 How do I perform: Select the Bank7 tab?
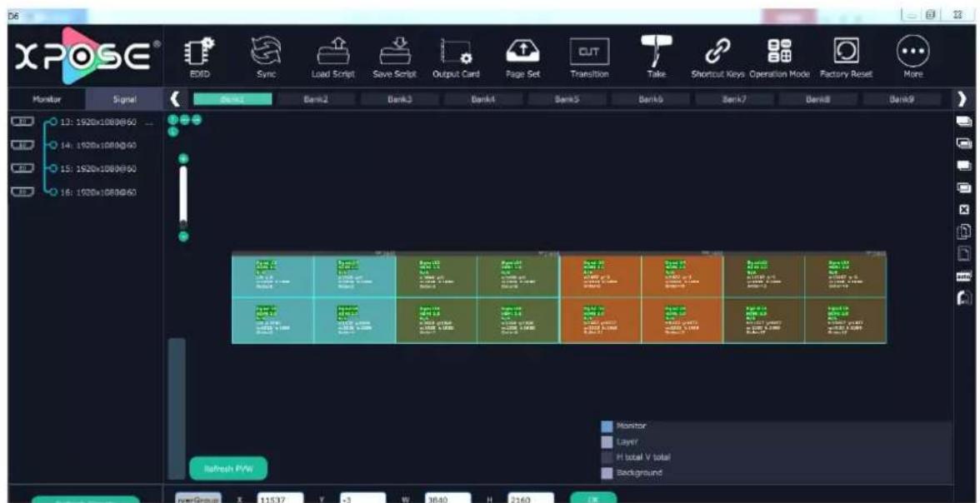735,99
